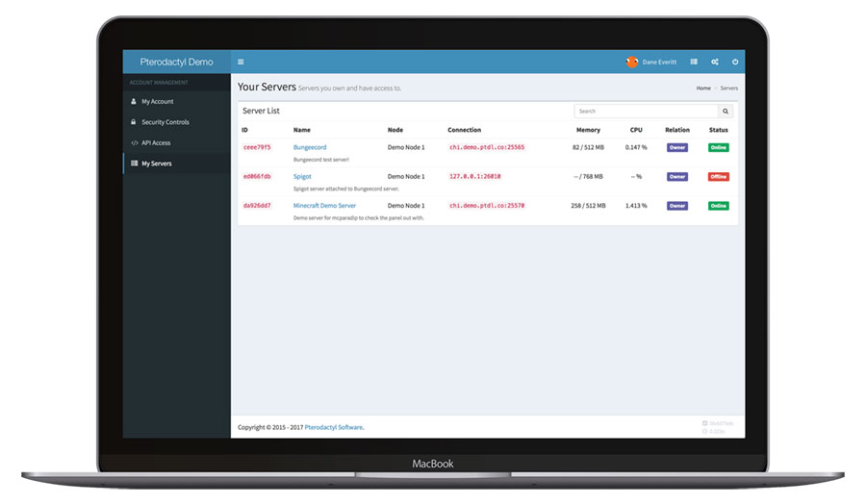
Task: Open admin settings via the cogs icon
Action: point(715,63)
